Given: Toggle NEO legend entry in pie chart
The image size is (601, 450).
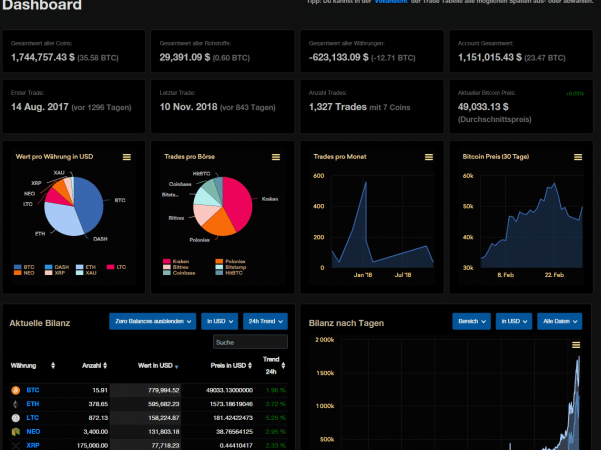Looking at the screenshot, I should pyautogui.click(x=24, y=273).
